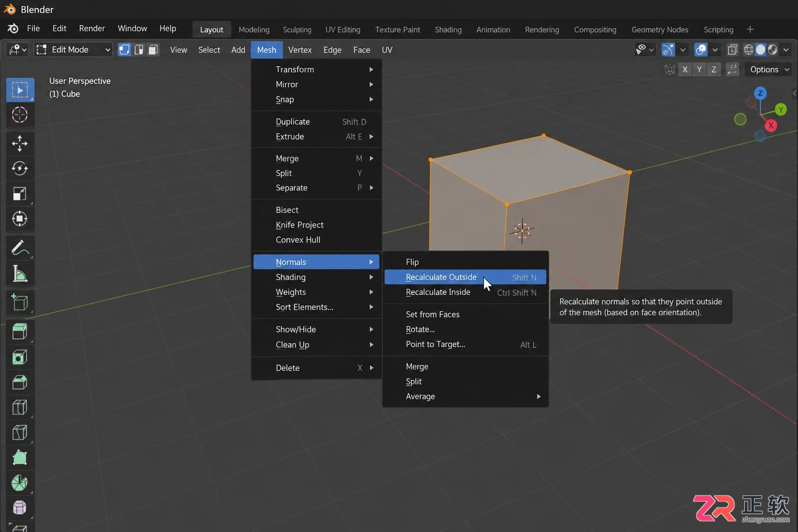
Task: Select the Poly Build tool
Action: (x=20, y=457)
